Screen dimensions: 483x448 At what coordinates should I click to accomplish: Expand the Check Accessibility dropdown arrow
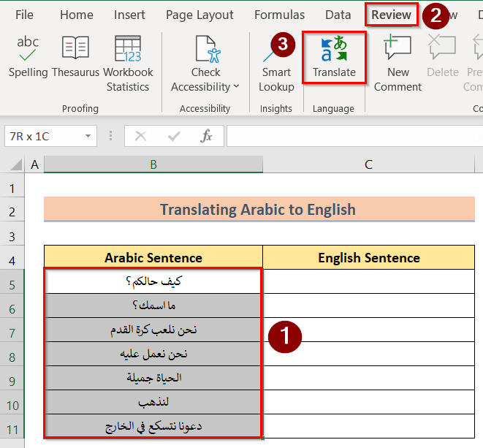(236, 86)
